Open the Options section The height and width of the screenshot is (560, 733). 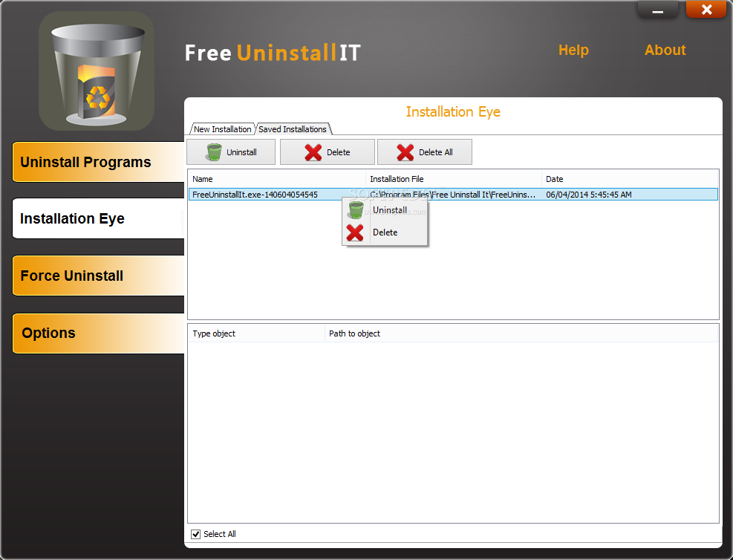[x=98, y=333]
